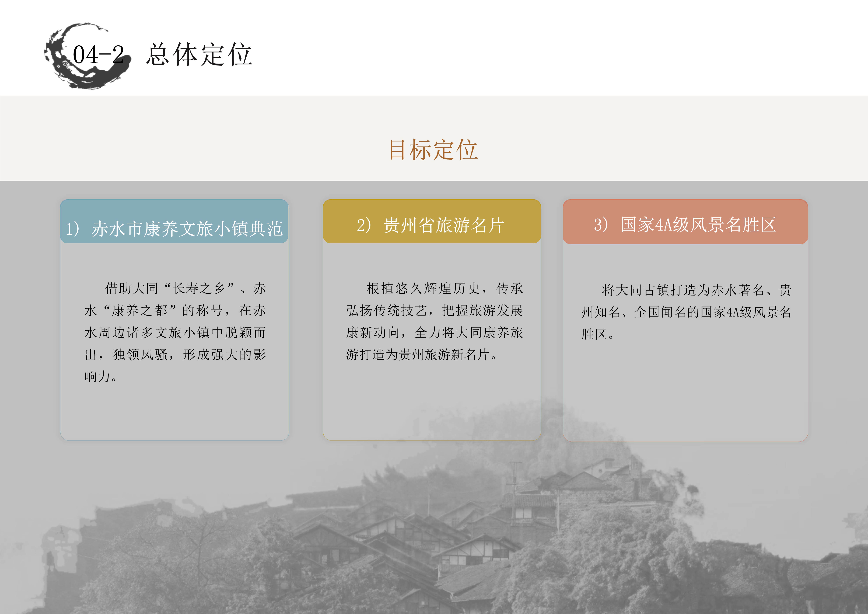Screen dimensions: 868x614
Task: Click the paragraph starting 根植悠久辉煌历史
Action: pos(434,321)
